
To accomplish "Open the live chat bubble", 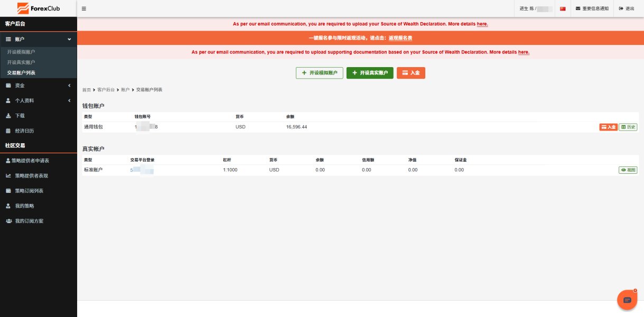I will [627, 300].
